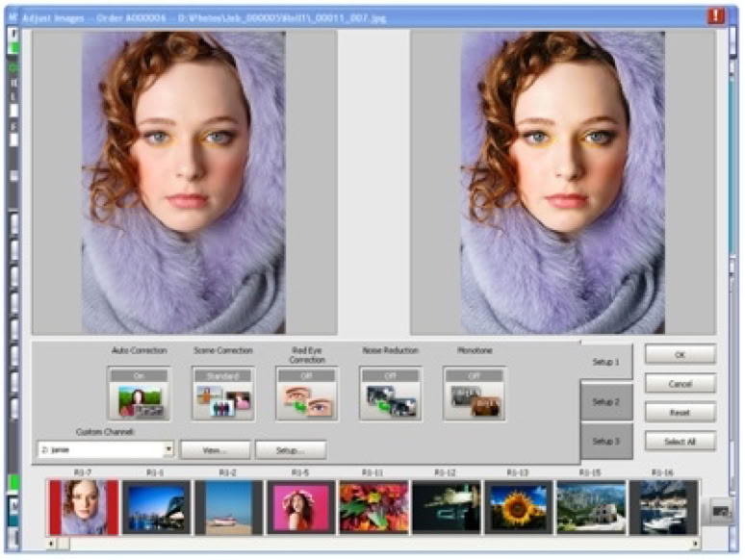Click the View... button

[215, 449]
